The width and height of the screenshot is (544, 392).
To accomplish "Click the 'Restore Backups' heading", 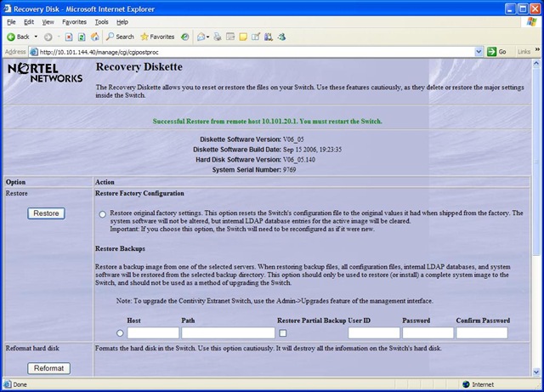I will (x=120, y=248).
